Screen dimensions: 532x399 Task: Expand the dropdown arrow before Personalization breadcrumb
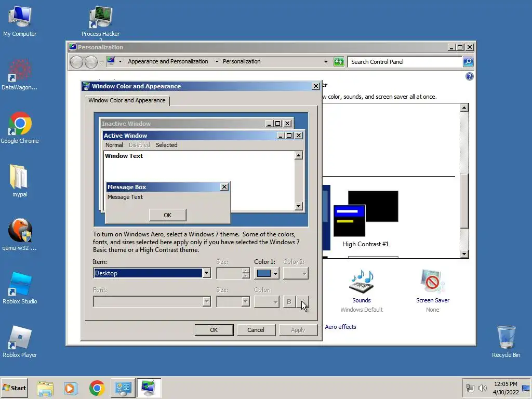point(217,61)
